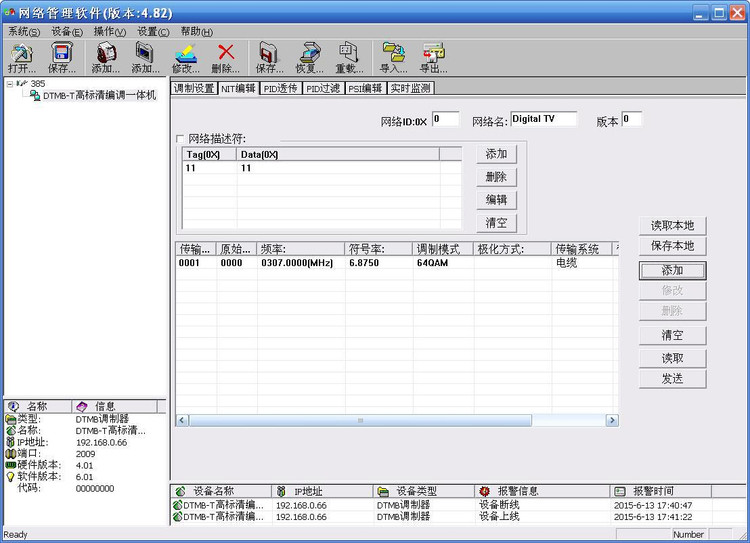Viewport: 750px width, 543px height.
Task: Open the 设置(C) menu
Action: click(153, 32)
